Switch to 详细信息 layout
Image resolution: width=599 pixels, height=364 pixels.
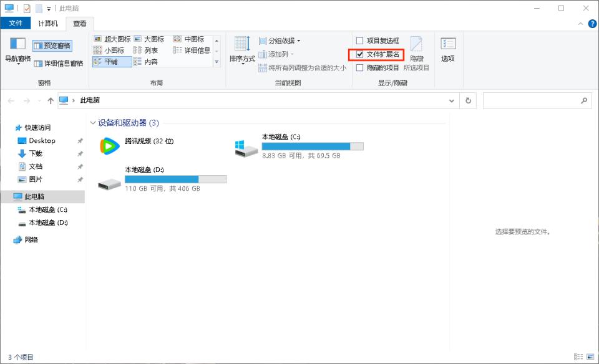click(x=189, y=50)
